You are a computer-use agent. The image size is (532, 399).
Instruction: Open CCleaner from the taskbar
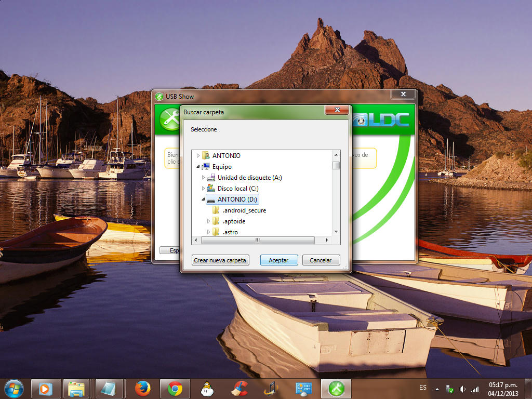tap(240, 389)
